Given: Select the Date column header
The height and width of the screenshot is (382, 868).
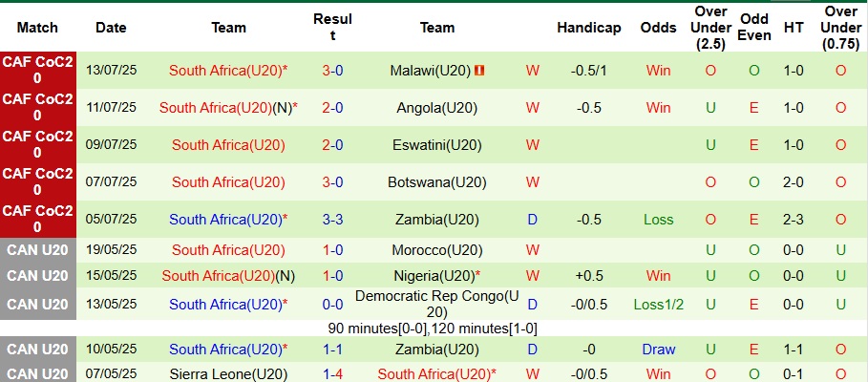Looking at the screenshot, I should click(x=112, y=28).
